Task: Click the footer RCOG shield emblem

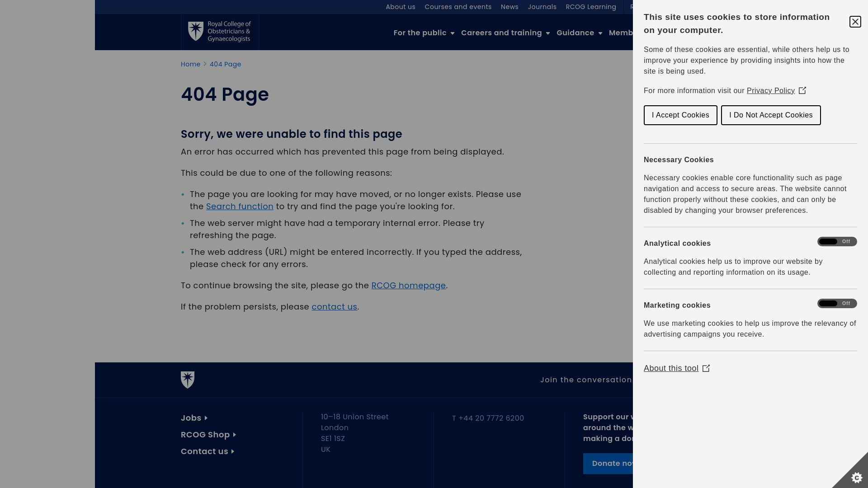Action: [188, 380]
